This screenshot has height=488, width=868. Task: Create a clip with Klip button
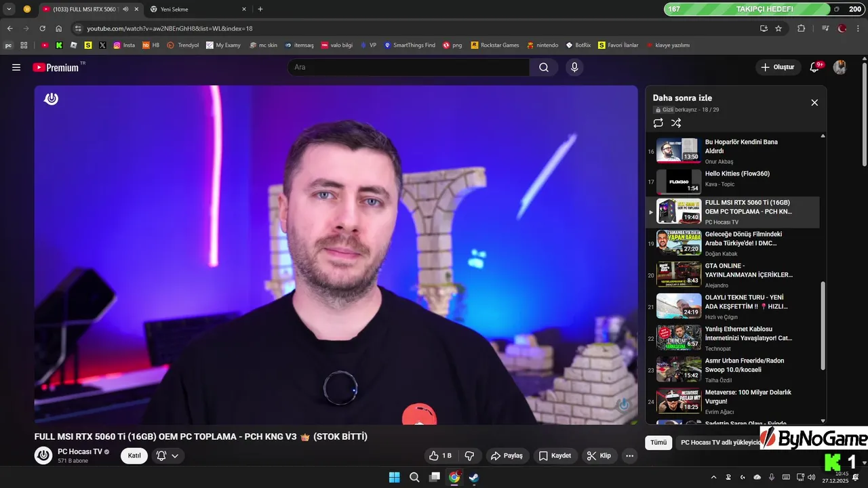[599, 455]
